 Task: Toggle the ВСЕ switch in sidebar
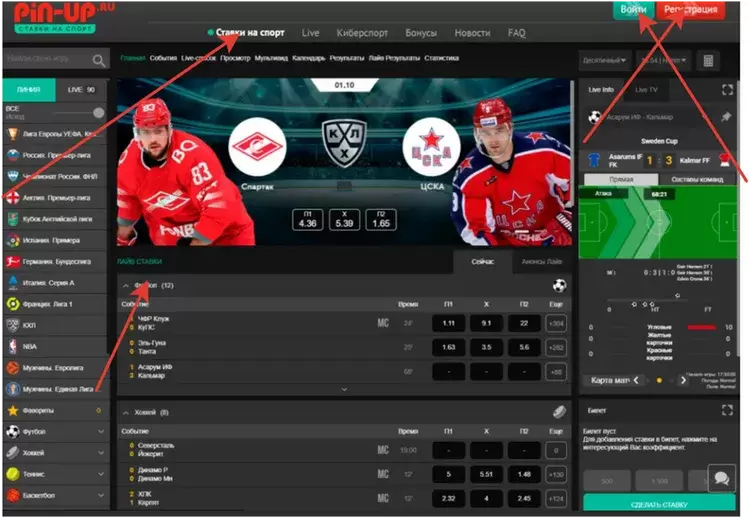click(x=98, y=113)
